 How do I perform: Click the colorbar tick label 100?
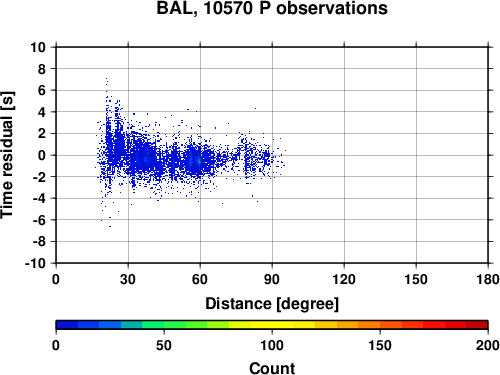(x=272, y=345)
